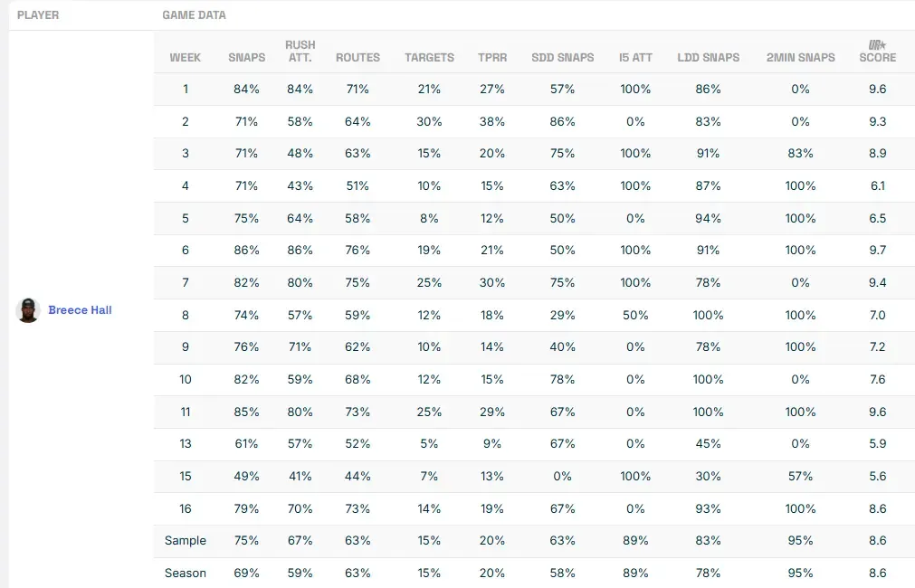Click the 9.7 UR score cell
Image resolution: width=915 pixels, height=588 pixels.
tap(877, 251)
